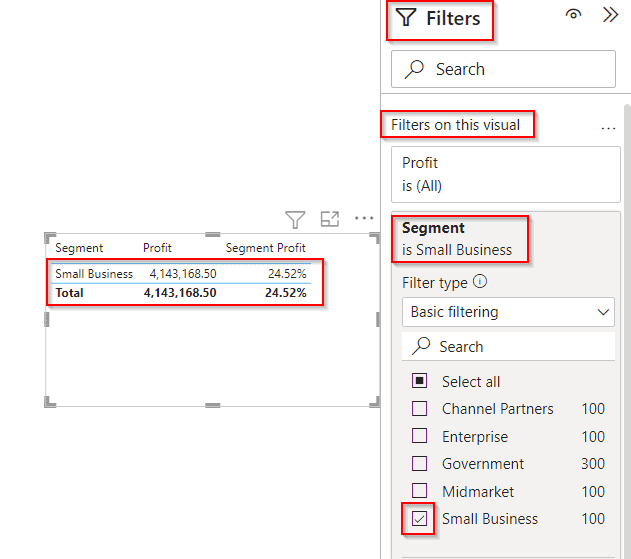Click the bold Total 24.52% value
The image size is (631, 559).
(x=285, y=293)
